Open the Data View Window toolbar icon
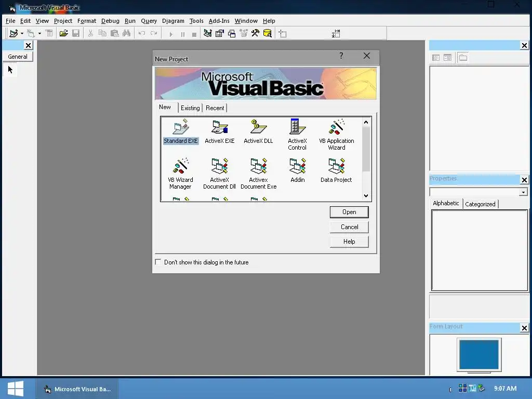The image size is (532, 399). (268, 33)
